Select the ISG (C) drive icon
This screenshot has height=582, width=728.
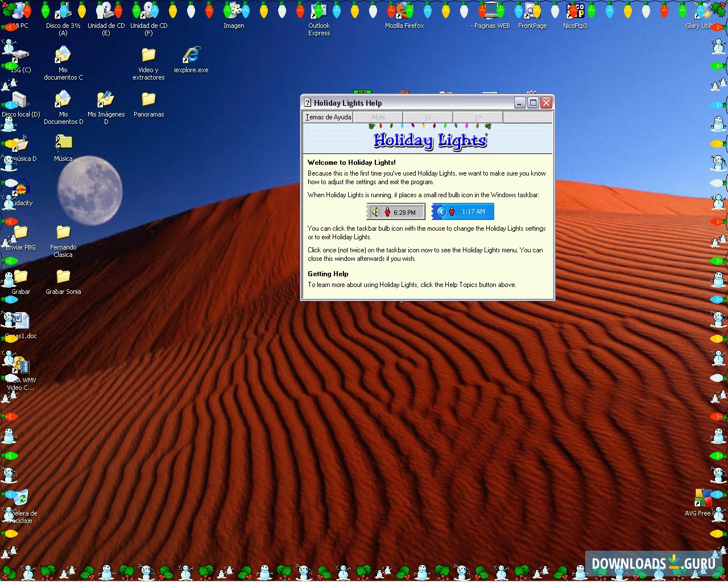click(20, 55)
